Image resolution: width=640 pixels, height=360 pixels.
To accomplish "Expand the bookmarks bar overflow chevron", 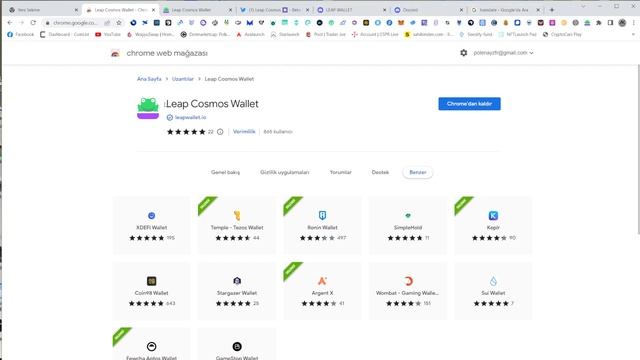I will click(633, 35).
